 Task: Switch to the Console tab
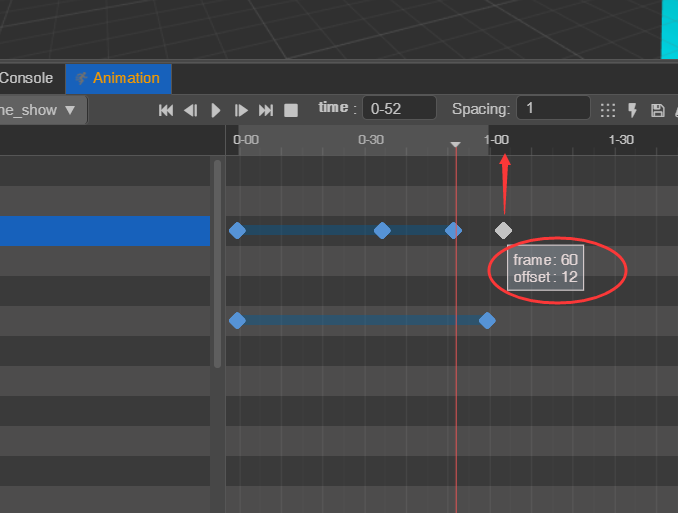pos(26,78)
